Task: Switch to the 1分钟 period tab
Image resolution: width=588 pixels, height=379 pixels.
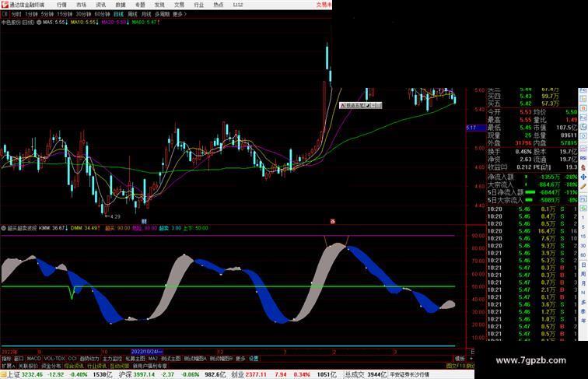Action: [31, 14]
